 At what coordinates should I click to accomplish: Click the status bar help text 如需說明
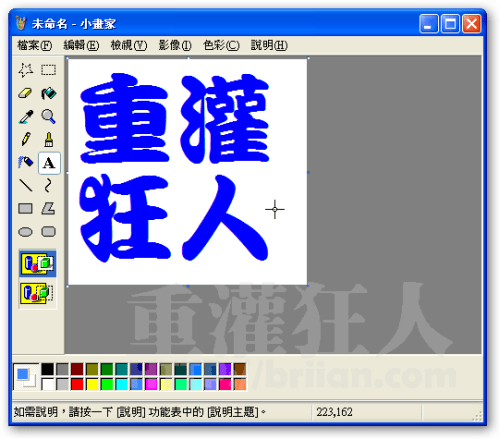[36, 412]
